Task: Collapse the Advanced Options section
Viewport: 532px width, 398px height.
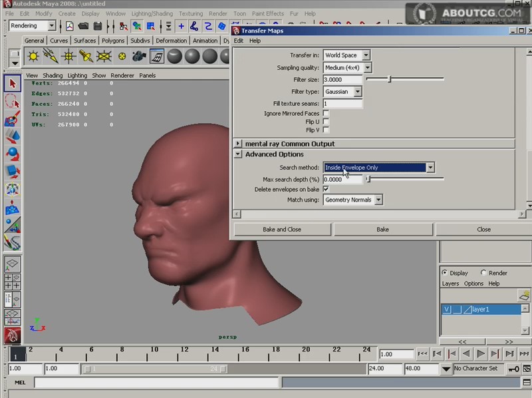Action: point(238,154)
